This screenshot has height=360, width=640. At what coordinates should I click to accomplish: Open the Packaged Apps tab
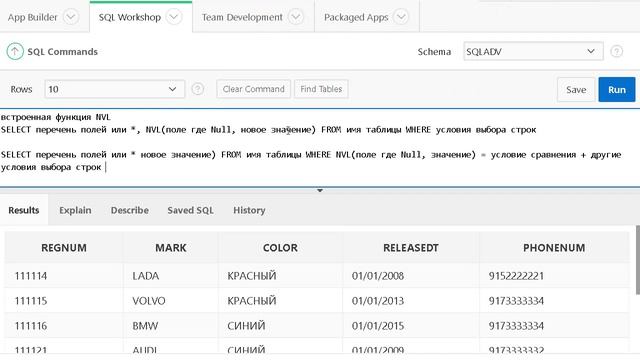[356, 17]
